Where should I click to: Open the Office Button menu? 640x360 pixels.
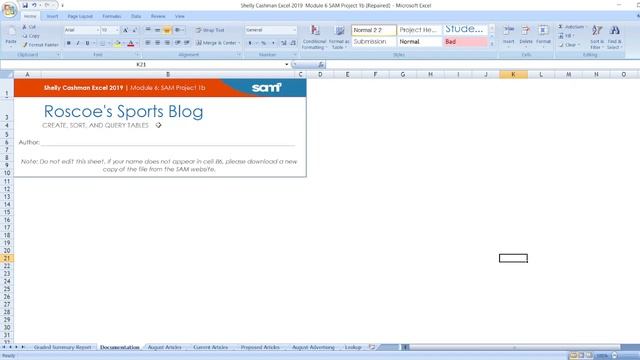[x=9, y=10]
